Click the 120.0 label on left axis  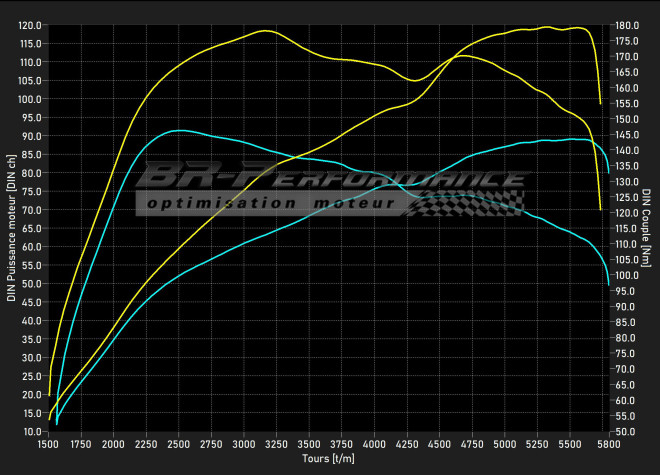coord(29,25)
